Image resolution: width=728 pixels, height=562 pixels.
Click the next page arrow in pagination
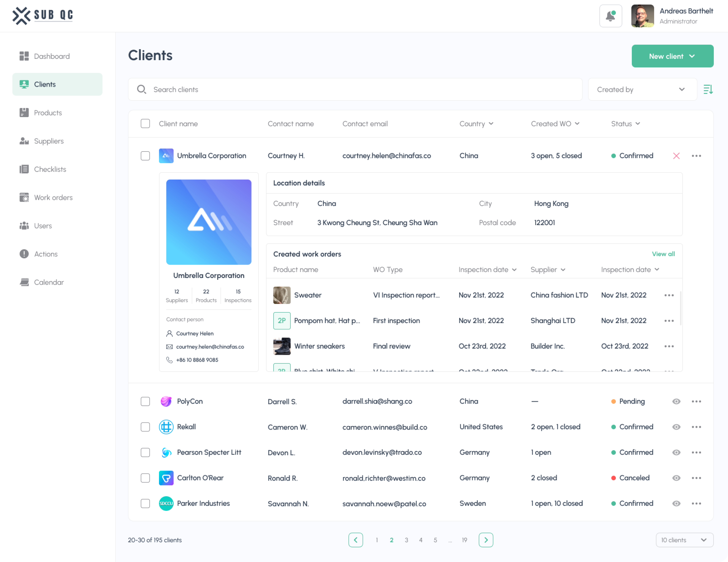click(486, 540)
